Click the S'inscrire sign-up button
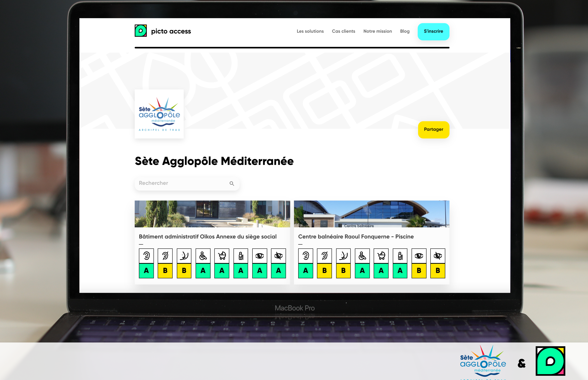The width and height of the screenshot is (588, 380). point(433,32)
